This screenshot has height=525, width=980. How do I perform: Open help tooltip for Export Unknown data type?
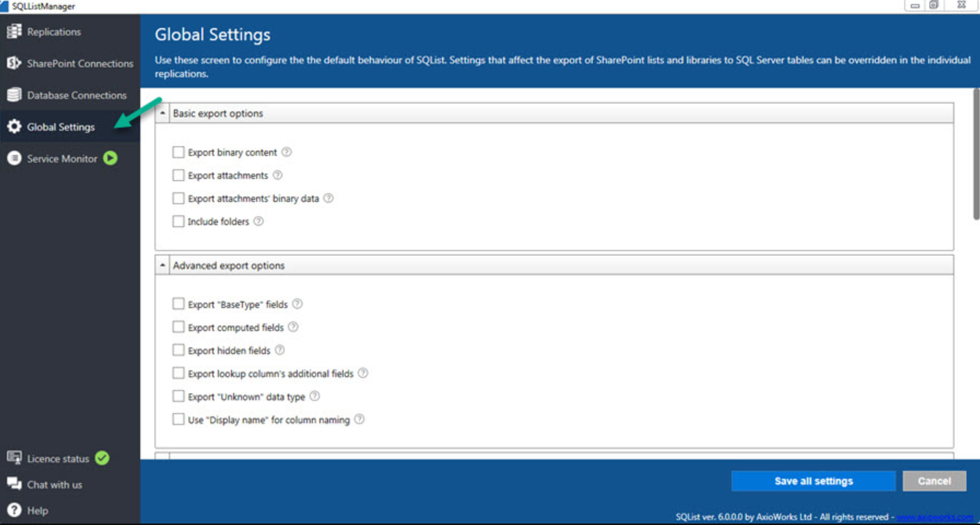tap(314, 396)
